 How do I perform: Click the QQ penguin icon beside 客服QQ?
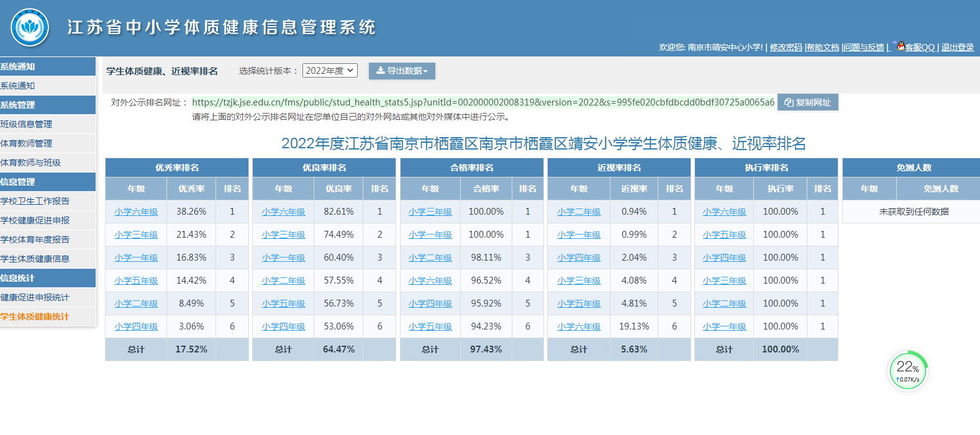tap(900, 46)
